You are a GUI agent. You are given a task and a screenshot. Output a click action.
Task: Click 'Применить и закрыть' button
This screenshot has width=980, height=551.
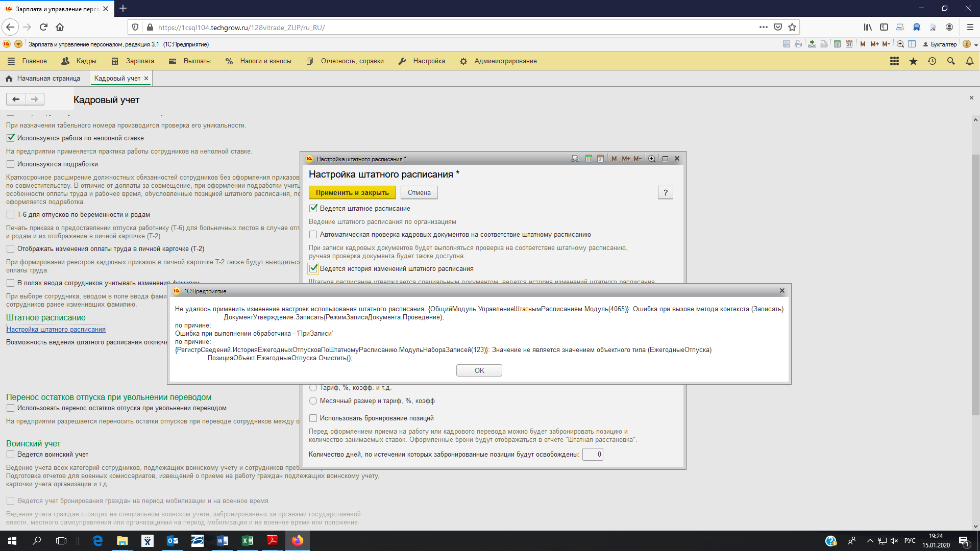[x=352, y=193]
